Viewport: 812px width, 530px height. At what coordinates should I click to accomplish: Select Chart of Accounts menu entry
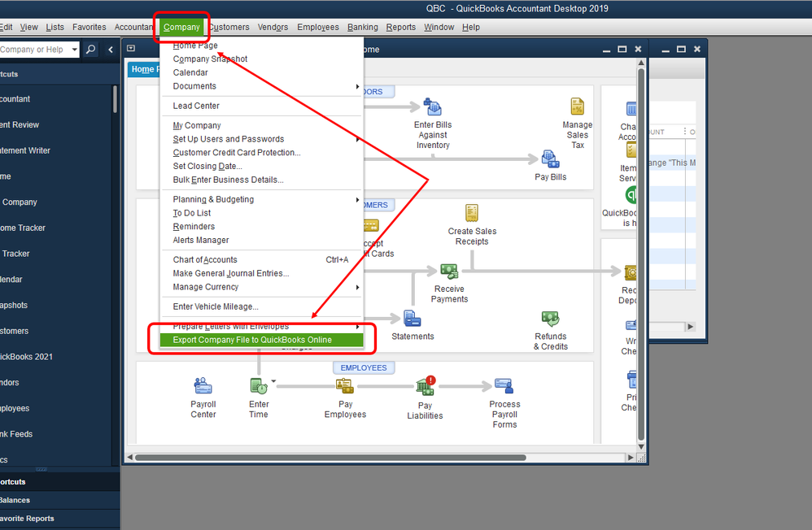click(x=261, y=260)
